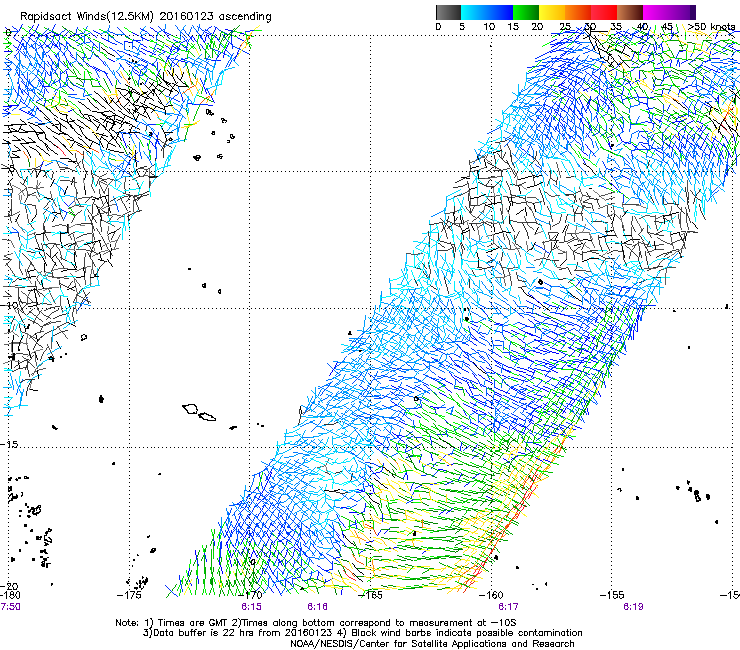Screen dimensions: 740x650
Task: Click the 6:15 pass time label
Action: click(x=251, y=607)
